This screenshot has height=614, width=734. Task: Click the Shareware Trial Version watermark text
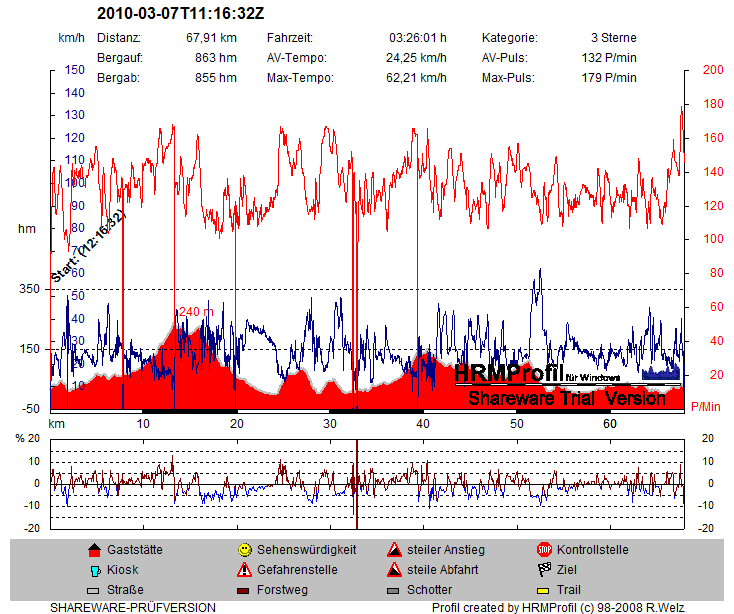pyautogui.click(x=567, y=398)
